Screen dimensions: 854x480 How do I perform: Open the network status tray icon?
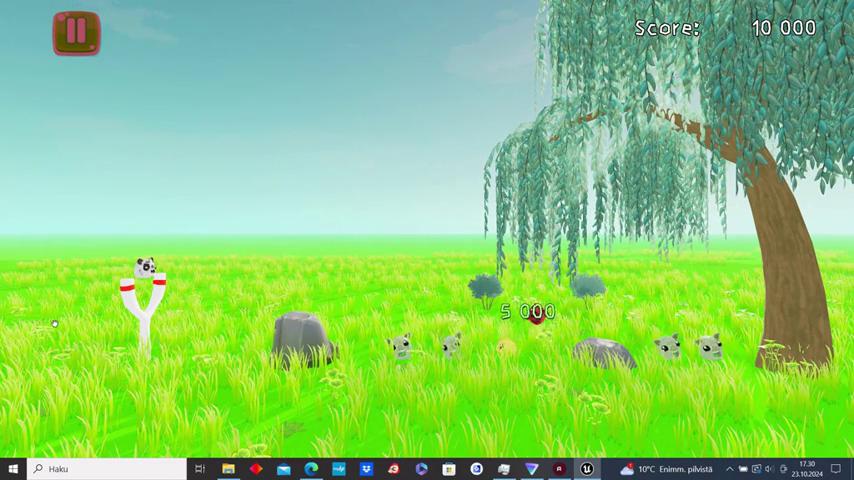point(756,468)
